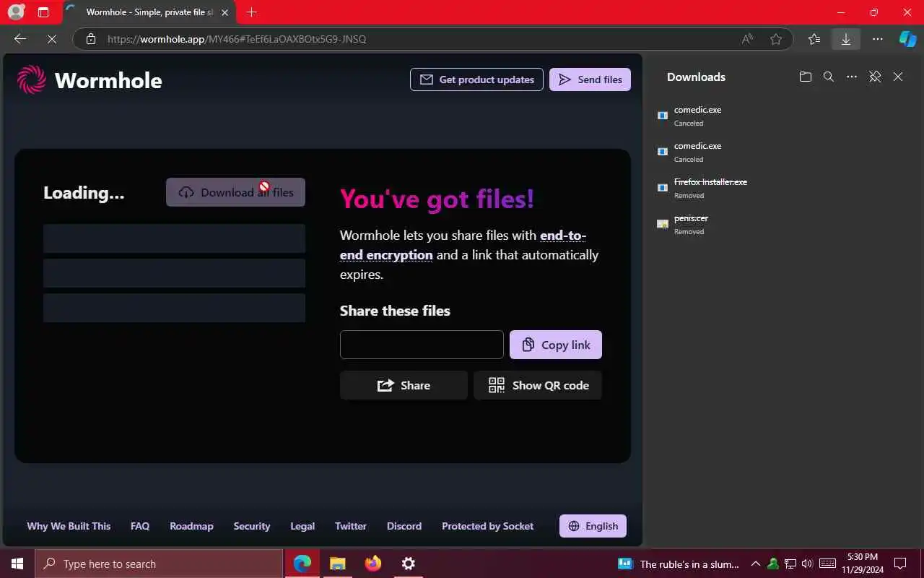Open Edge Settings and more menu
924x578 pixels.
(x=878, y=39)
